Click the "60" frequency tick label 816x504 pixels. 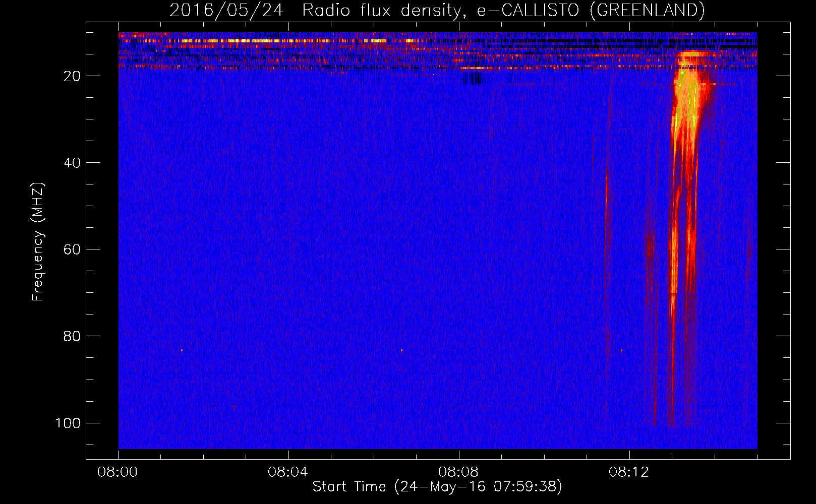click(72, 249)
